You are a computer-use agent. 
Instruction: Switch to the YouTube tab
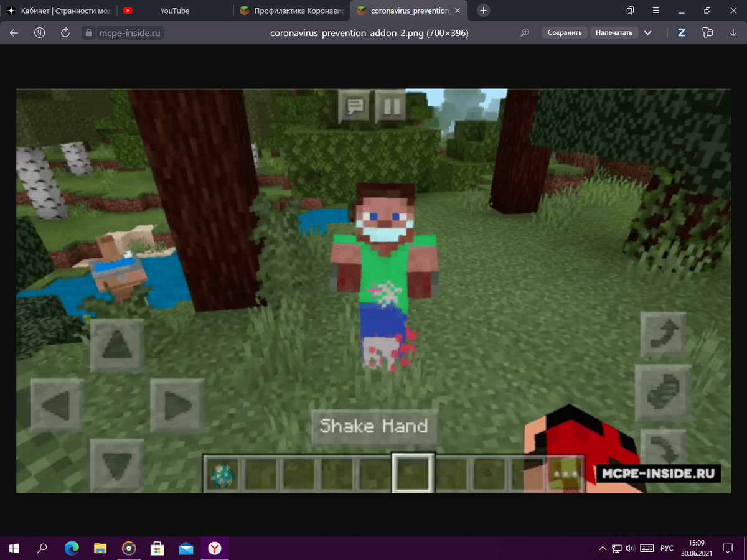tap(174, 11)
